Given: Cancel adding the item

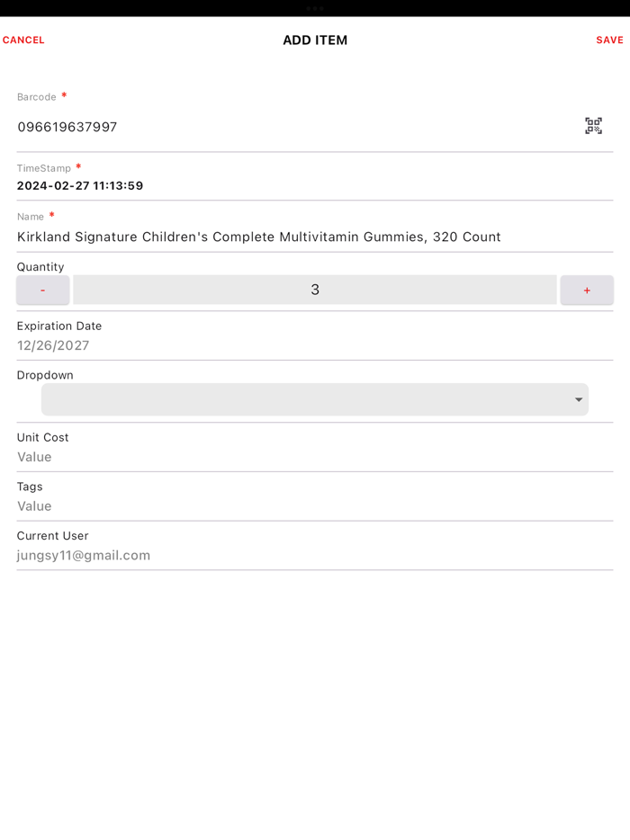Looking at the screenshot, I should (x=23, y=40).
